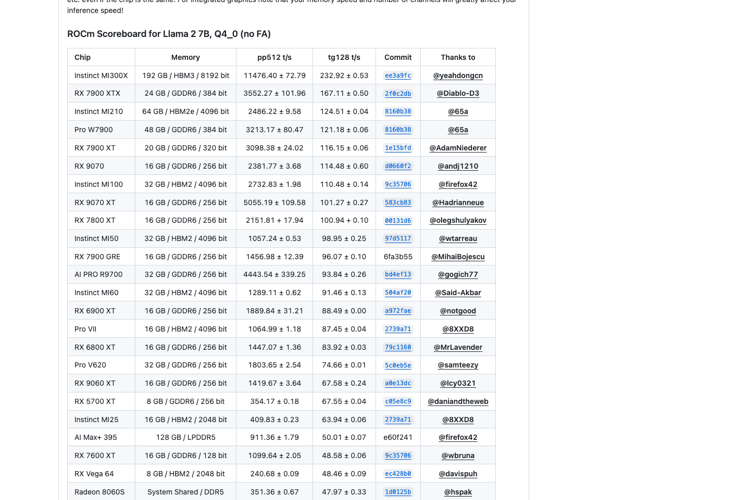The height and width of the screenshot is (500, 750).
Task: Open commit ee3a9fc for Instinct MI300X
Action: click(397, 76)
